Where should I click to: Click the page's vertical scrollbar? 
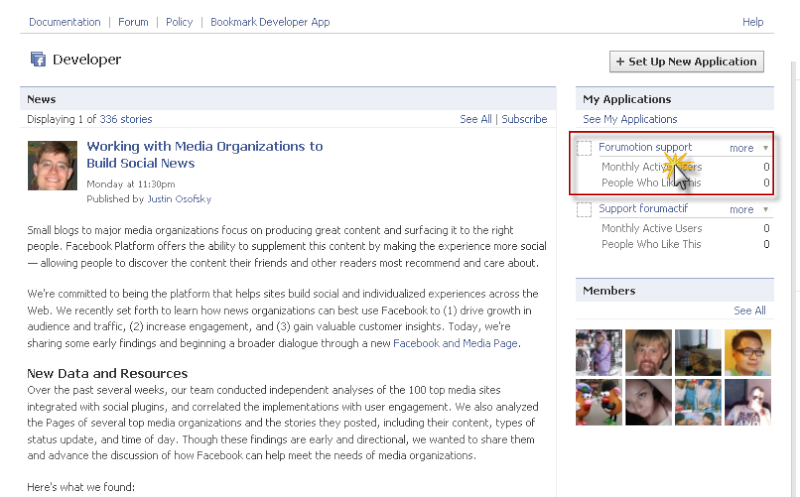click(x=795, y=279)
